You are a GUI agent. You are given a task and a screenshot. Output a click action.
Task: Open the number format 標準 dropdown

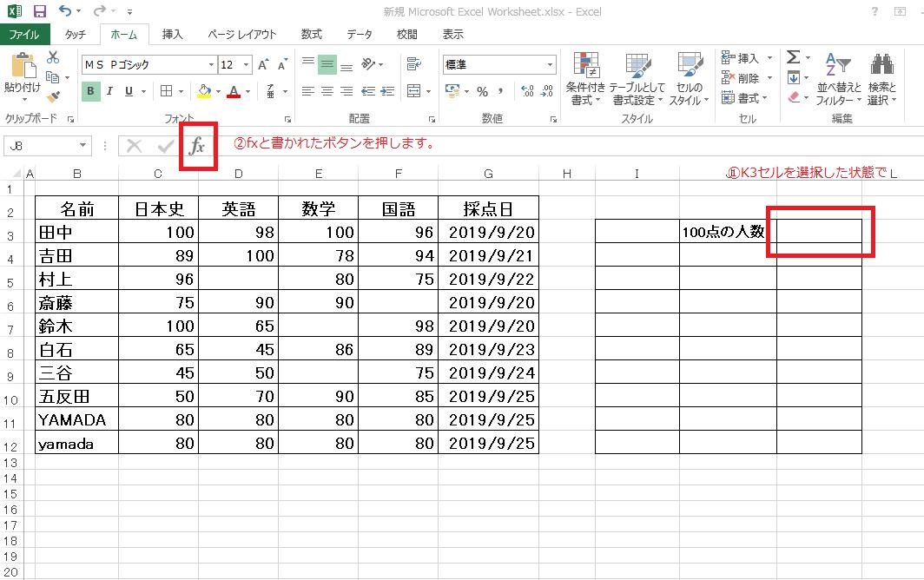550,65
